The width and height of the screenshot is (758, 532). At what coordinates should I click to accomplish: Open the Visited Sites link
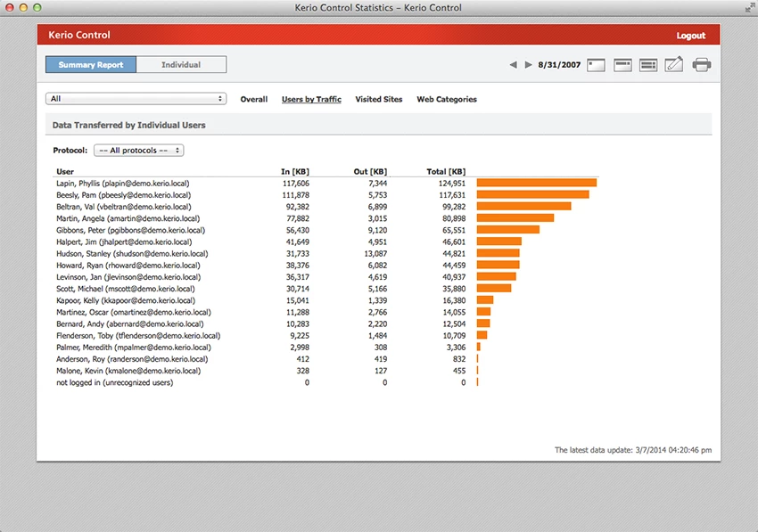coord(378,100)
